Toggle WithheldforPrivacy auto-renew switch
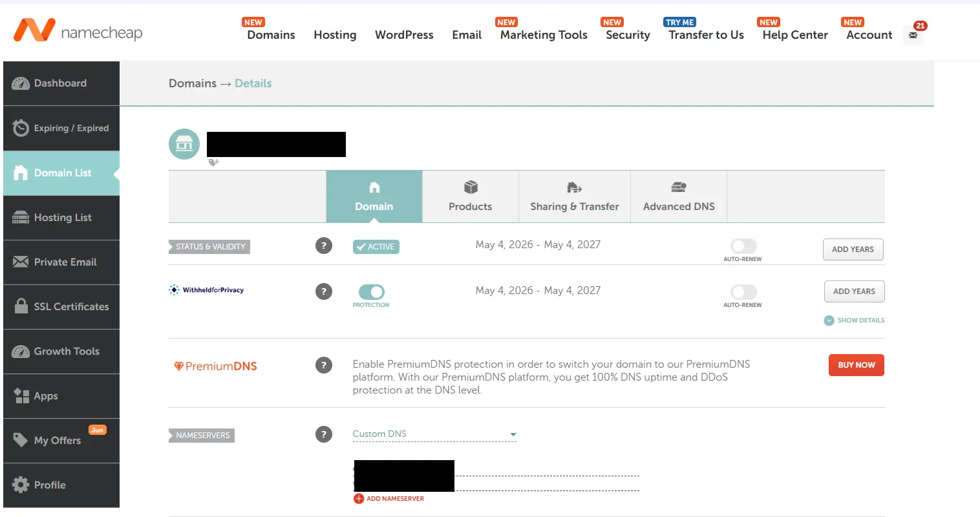The width and height of the screenshot is (980, 517). (x=743, y=292)
